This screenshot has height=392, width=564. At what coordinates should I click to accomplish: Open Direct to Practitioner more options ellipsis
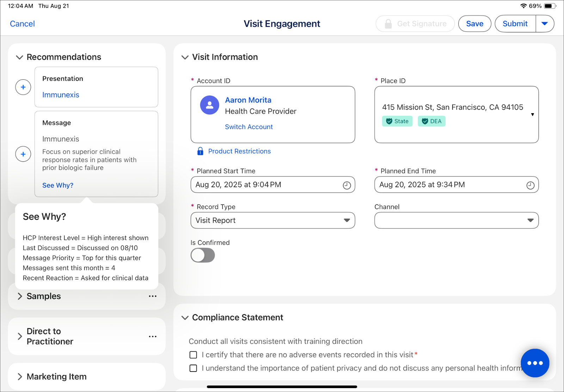153,336
